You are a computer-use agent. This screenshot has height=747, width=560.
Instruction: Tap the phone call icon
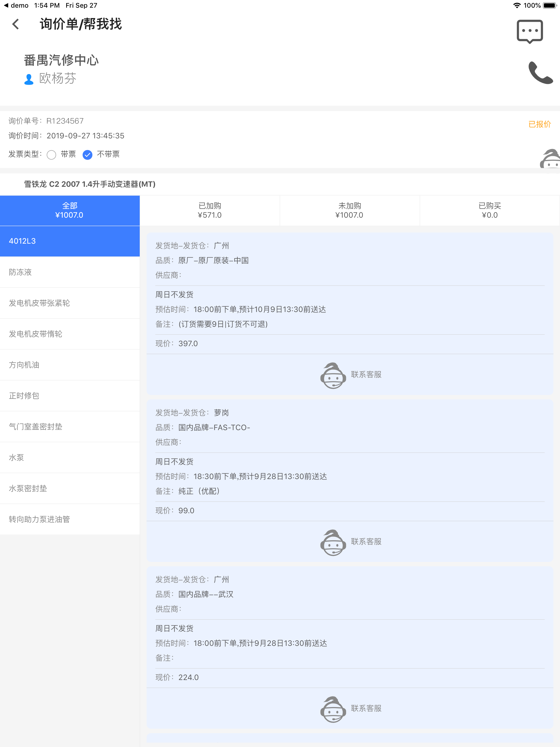[540, 73]
